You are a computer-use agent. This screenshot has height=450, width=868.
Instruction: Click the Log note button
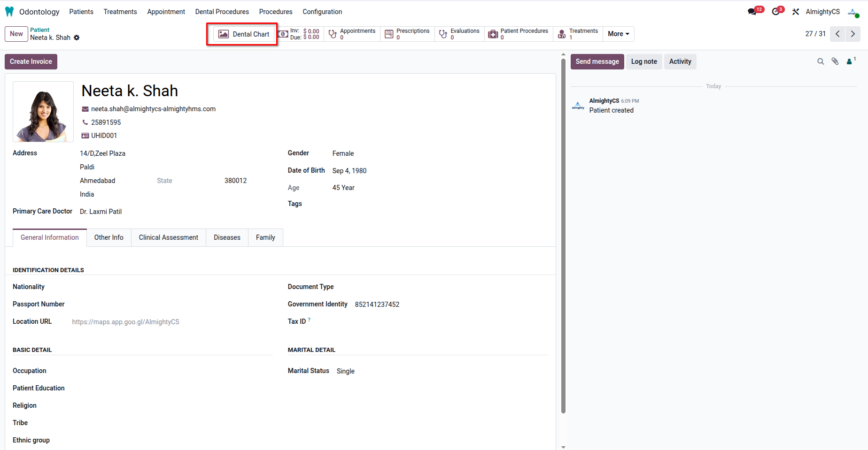click(644, 61)
